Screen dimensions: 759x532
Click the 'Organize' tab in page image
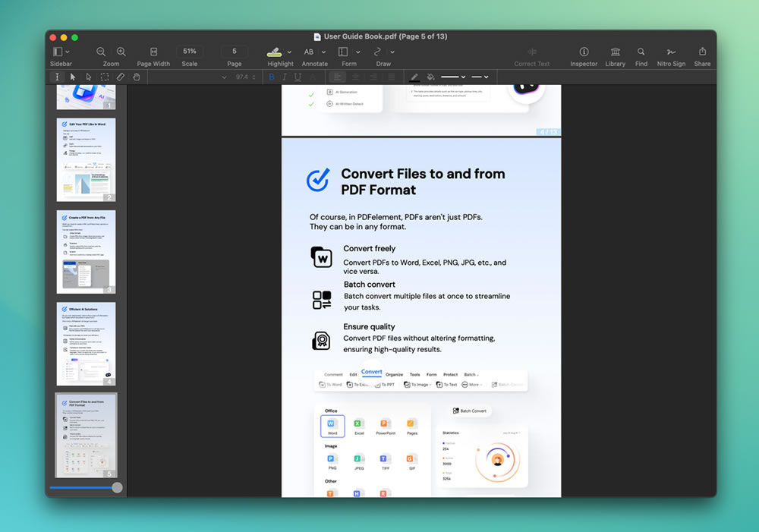pos(394,375)
